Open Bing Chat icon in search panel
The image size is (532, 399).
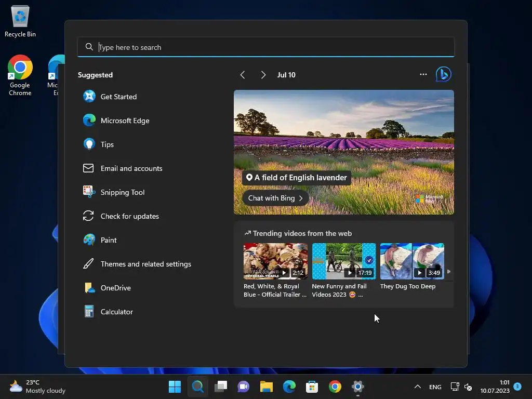pyautogui.click(x=444, y=74)
